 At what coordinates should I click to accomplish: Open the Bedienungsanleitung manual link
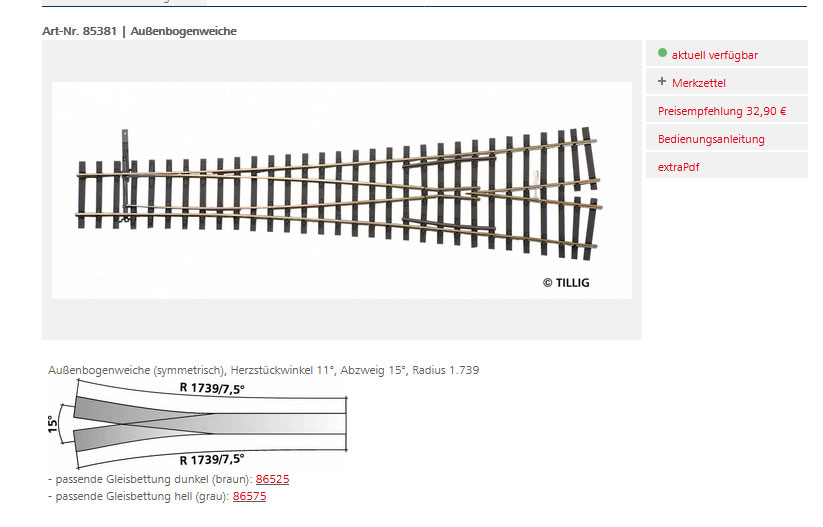[x=711, y=139]
